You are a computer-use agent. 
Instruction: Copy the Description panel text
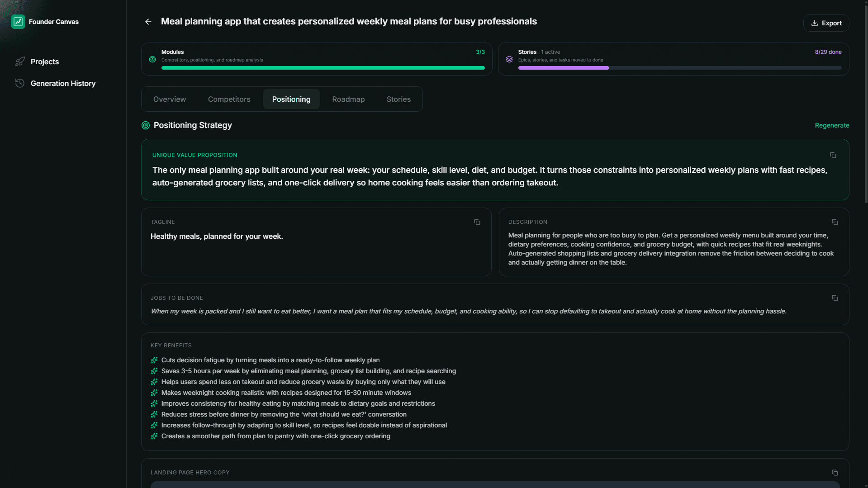coord(835,222)
